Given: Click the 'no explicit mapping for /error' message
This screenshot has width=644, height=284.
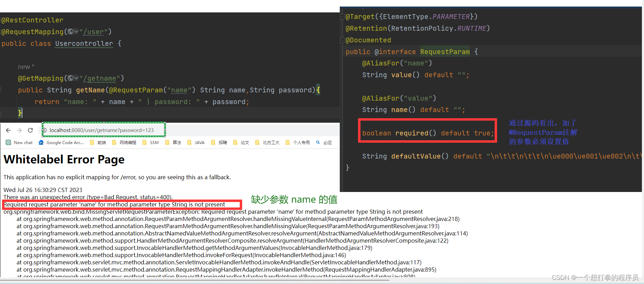Looking at the screenshot, I should 117,177.
